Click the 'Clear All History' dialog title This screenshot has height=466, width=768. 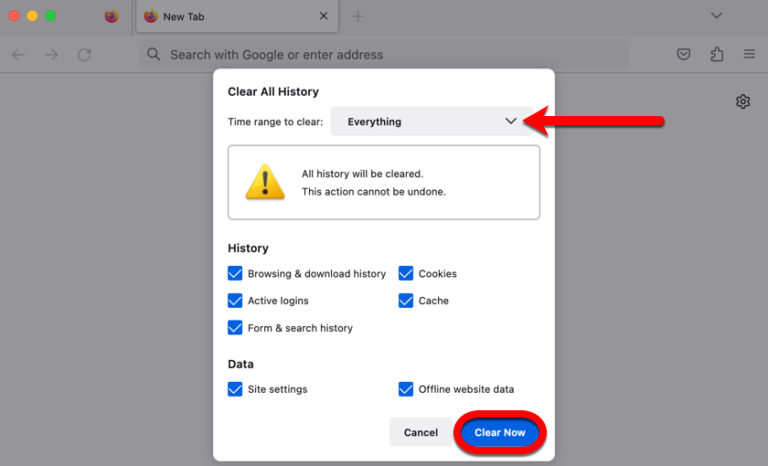tap(273, 92)
